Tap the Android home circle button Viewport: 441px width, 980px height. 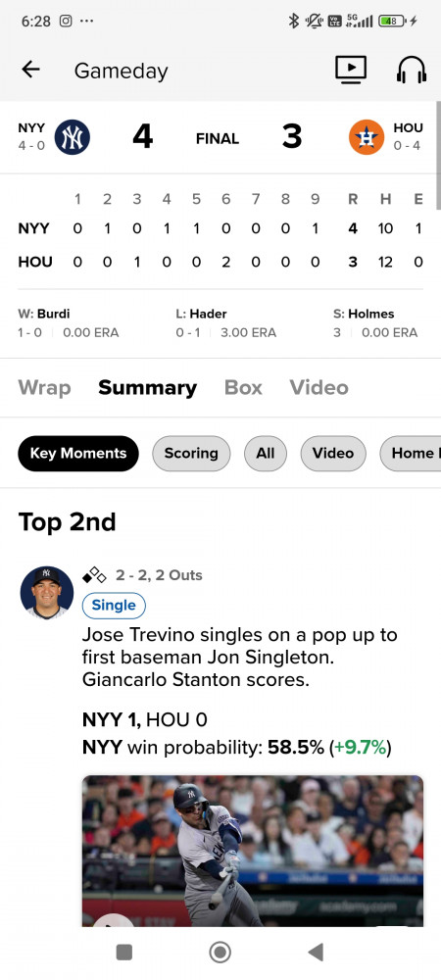pos(220,952)
